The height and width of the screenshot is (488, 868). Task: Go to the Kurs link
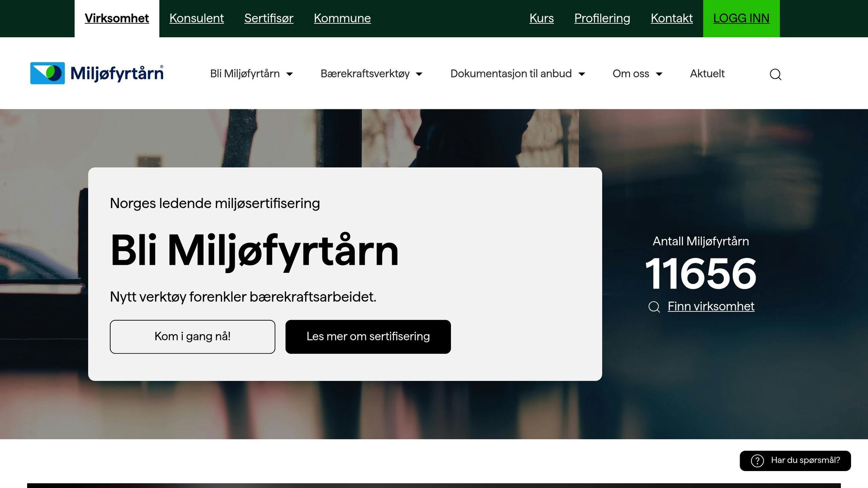pos(541,18)
